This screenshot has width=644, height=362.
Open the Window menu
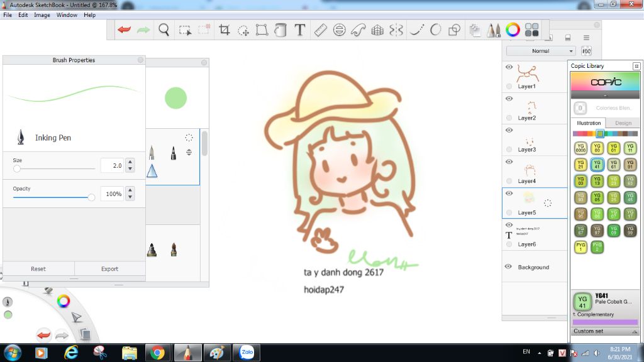point(67,15)
